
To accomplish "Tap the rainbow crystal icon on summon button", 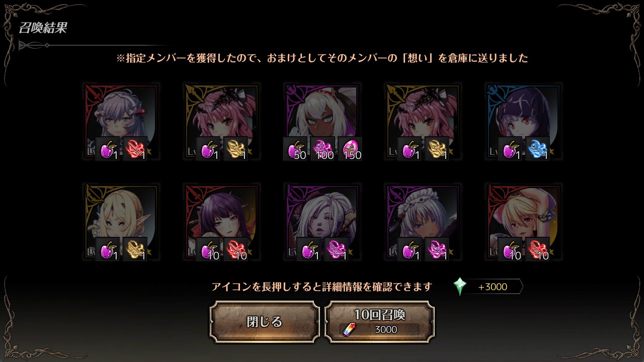I will [x=348, y=330].
